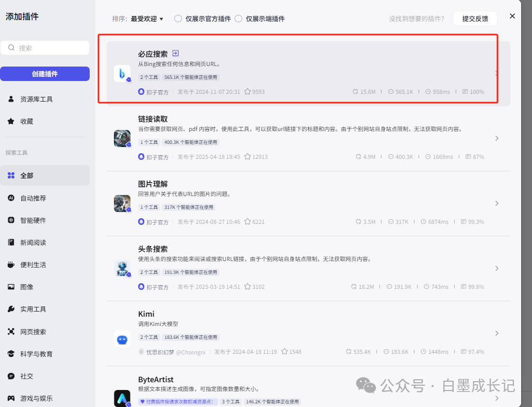Click the 智能硬件 chip icon
The height and width of the screenshot is (407, 532).
(11, 220)
